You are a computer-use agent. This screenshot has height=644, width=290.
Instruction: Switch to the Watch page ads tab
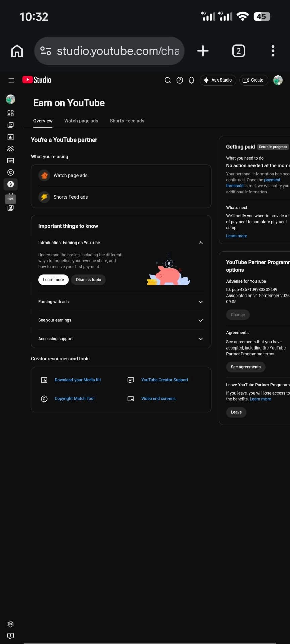coord(81,121)
